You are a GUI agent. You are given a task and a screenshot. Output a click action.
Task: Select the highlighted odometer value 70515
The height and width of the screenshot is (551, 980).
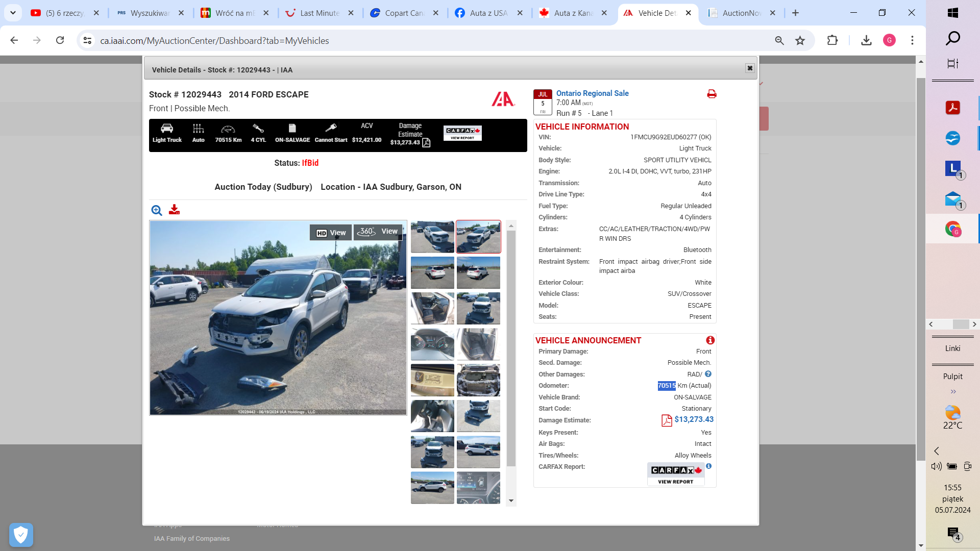[x=667, y=386]
